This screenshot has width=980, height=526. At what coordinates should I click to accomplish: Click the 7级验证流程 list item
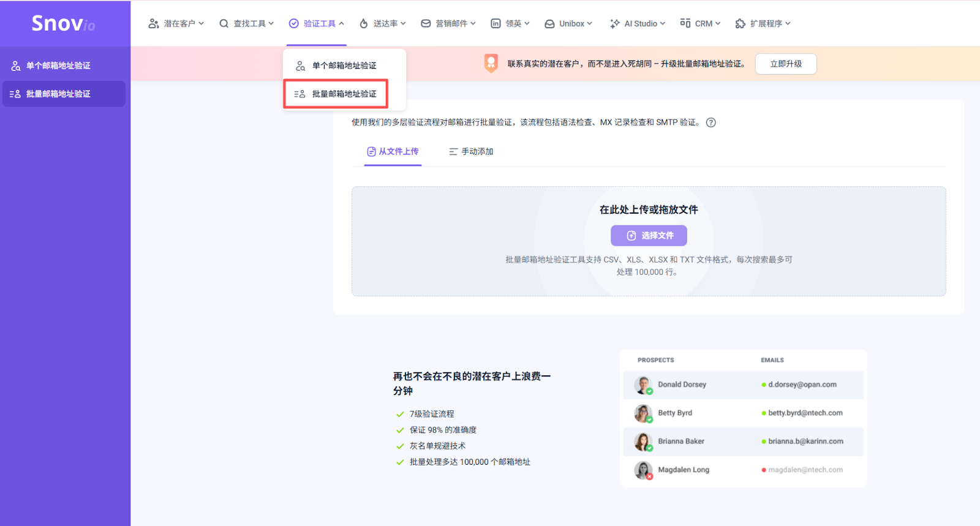432,414
